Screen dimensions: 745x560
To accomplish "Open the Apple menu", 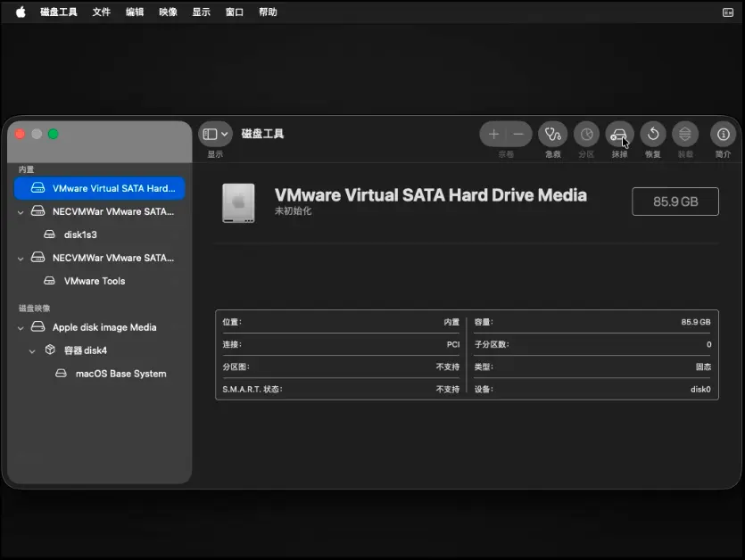I will [21, 12].
